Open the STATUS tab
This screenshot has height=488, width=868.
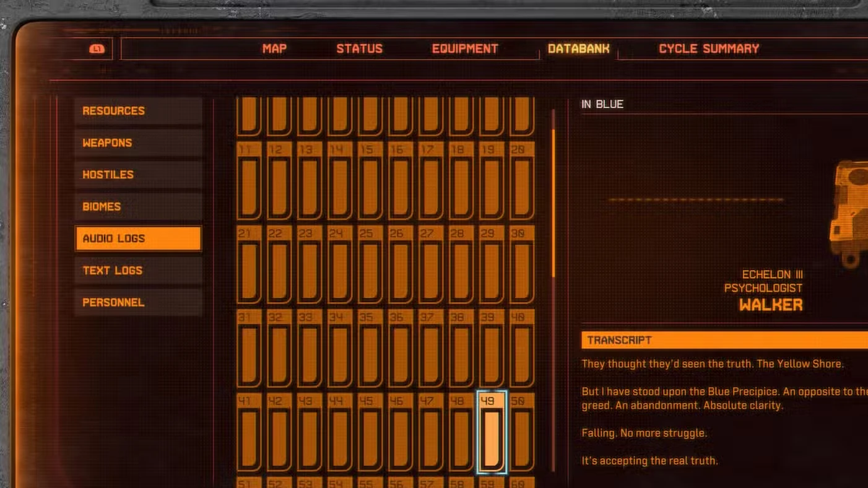pyautogui.click(x=359, y=49)
